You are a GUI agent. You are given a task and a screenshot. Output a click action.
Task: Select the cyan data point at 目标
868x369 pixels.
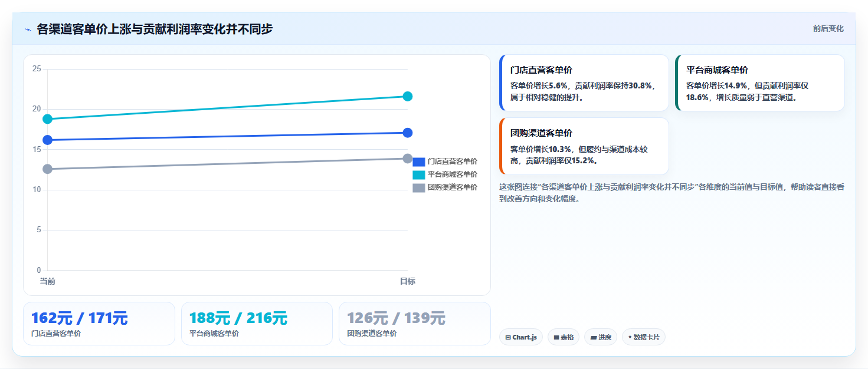click(407, 96)
